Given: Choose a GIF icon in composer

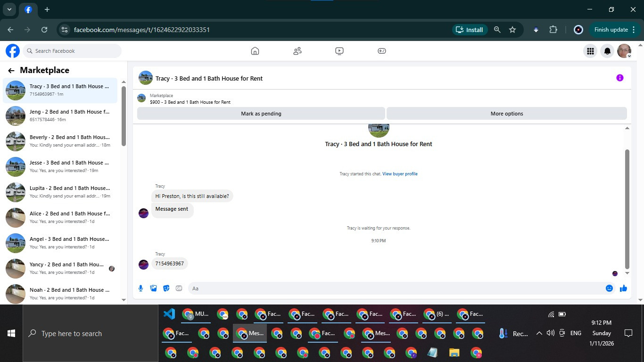Looking at the screenshot, I should (x=179, y=288).
